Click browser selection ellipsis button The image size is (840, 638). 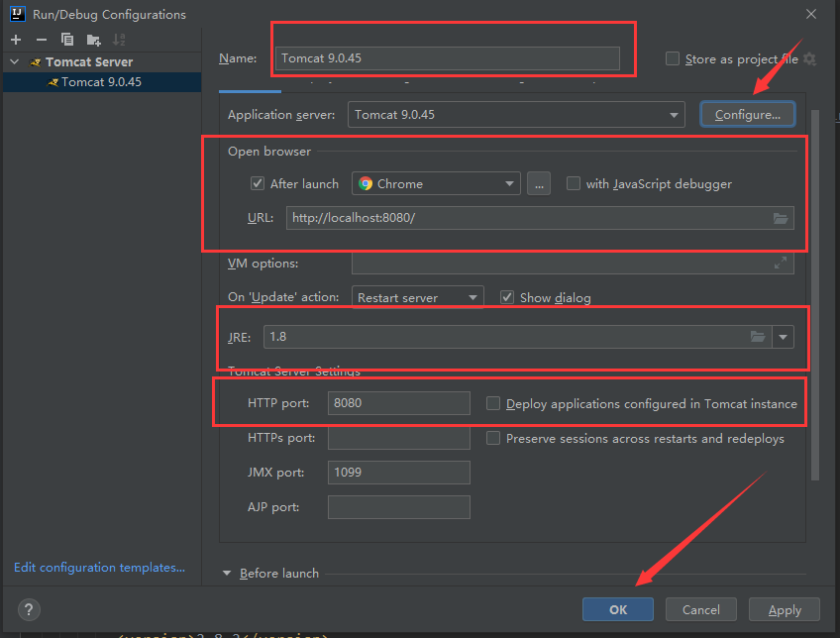(539, 183)
